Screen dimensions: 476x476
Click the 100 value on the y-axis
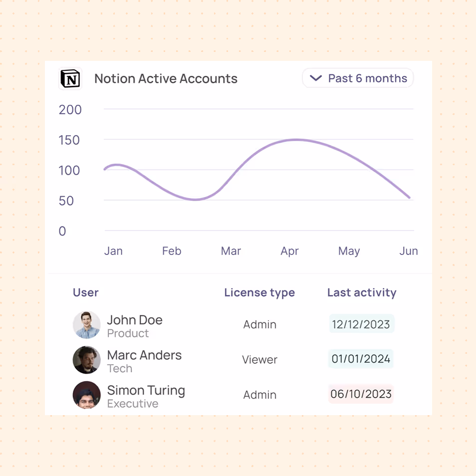(69, 170)
